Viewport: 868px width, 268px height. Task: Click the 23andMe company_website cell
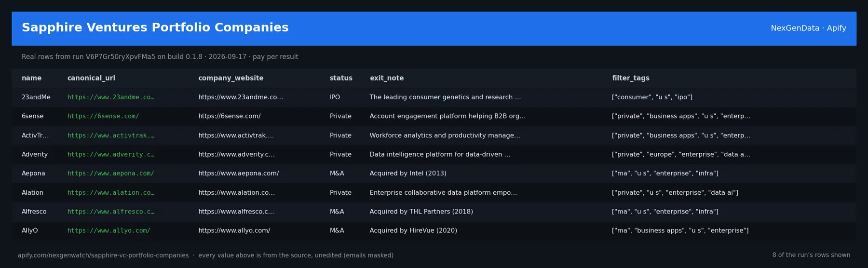pyautogui.click(x=241, y=97)
